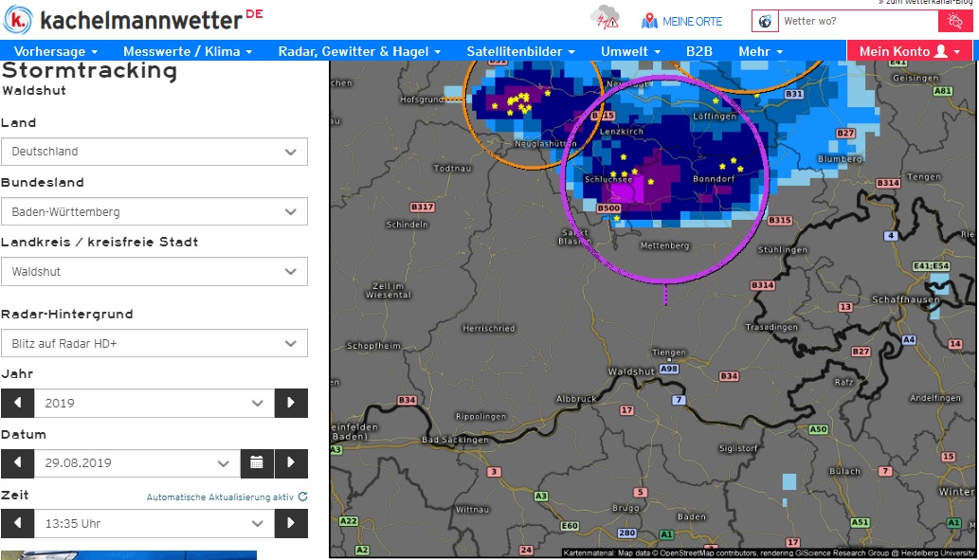Open the Radar, Gewitter & Hagel menu
The width and height of the screenshot is (979, 560).
pos(359,51)
